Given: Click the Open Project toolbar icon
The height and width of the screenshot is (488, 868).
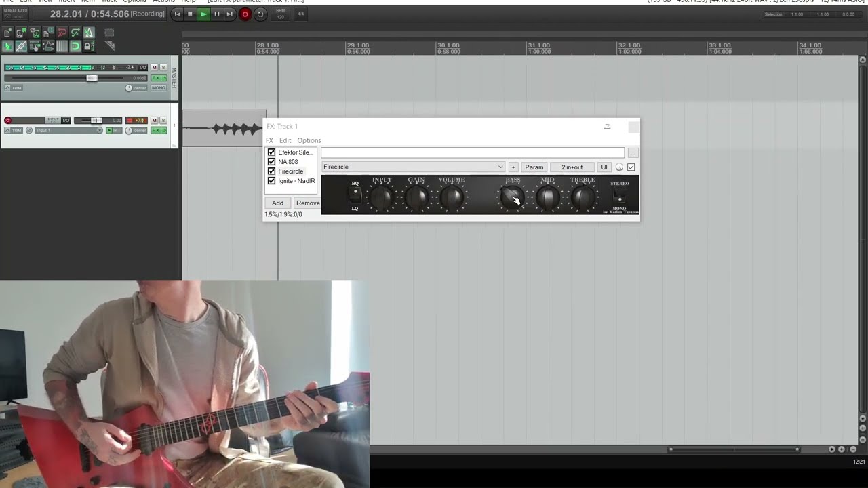Looking at the screenshot, I should point(21,33).
